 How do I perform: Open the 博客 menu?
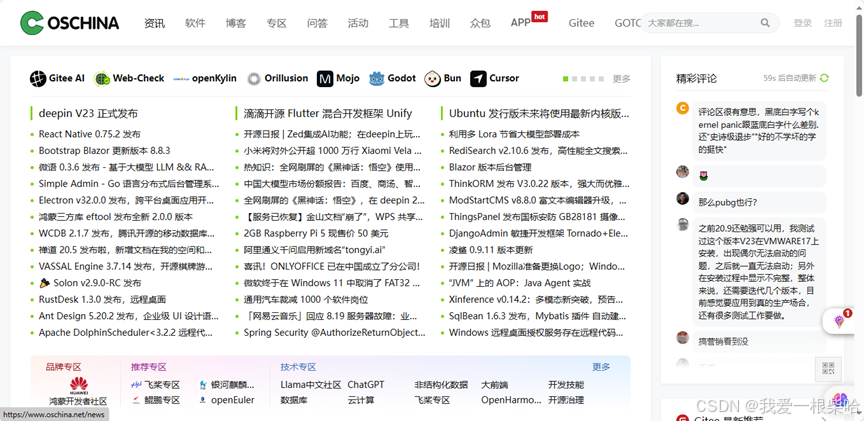[x=236, y=23]
